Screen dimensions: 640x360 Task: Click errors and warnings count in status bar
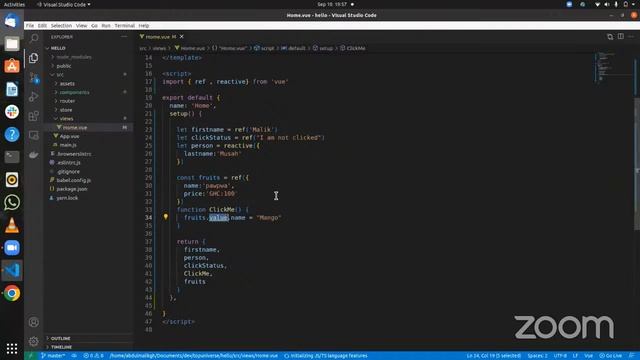[93, 356]
